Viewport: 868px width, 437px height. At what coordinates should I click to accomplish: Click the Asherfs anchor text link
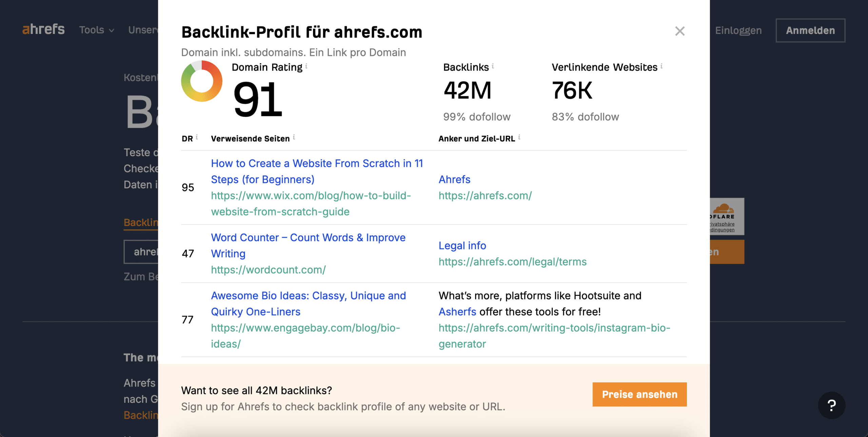click(x=457, y=312)
